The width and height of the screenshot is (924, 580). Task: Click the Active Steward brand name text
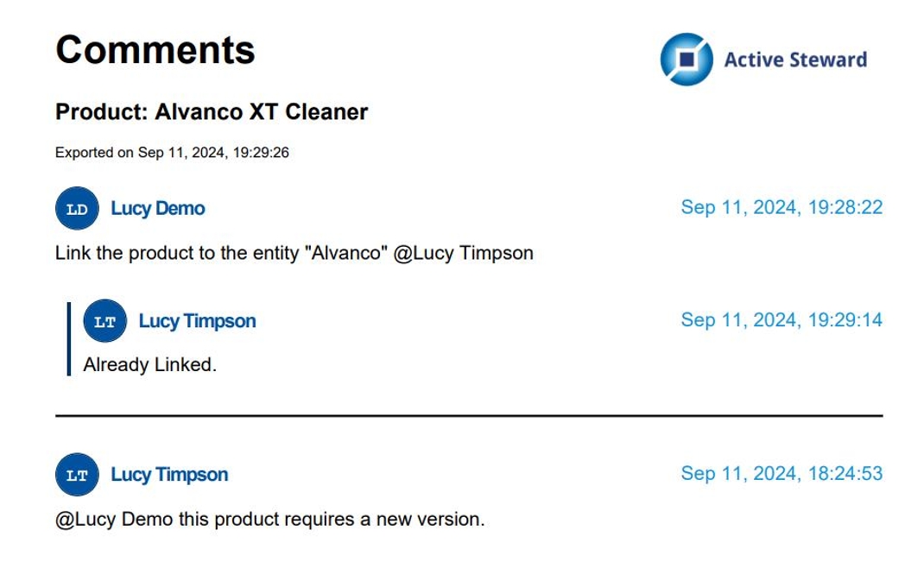click(794, 60)
